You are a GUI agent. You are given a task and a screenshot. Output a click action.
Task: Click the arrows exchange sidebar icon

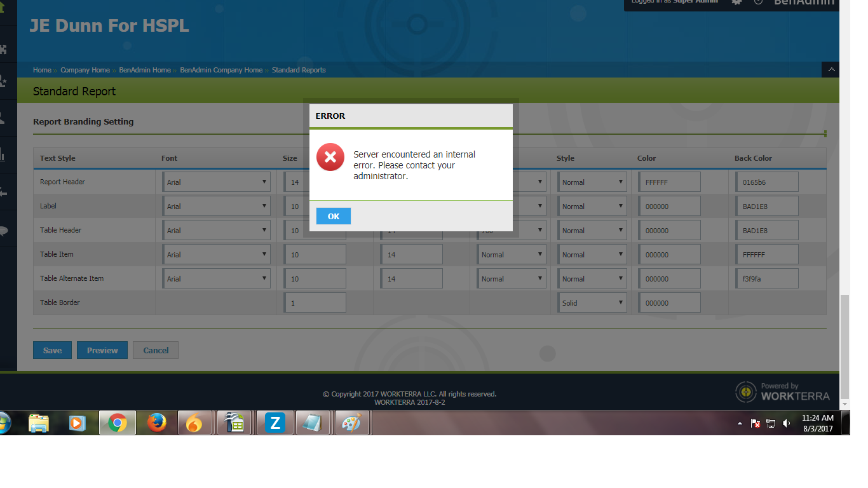pos(3,192)
